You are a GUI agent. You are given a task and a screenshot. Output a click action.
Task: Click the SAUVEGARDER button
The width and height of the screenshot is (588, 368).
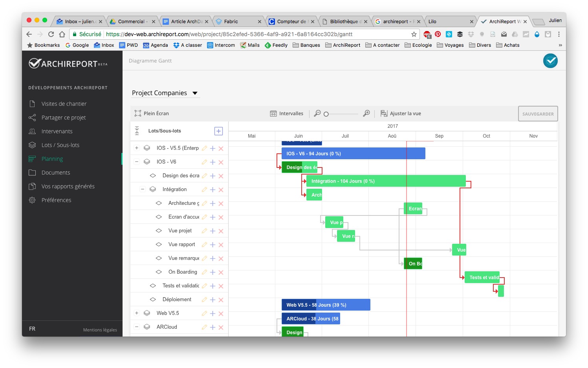coord(538,113)
